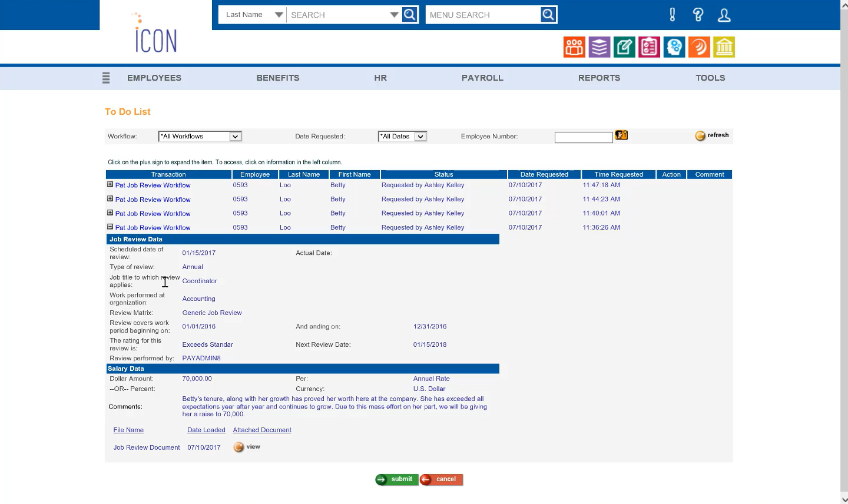Expand the 11:44:23 AM Pat Job Review row
This screenshot has height=504, width=848.
tap(110, 198)
